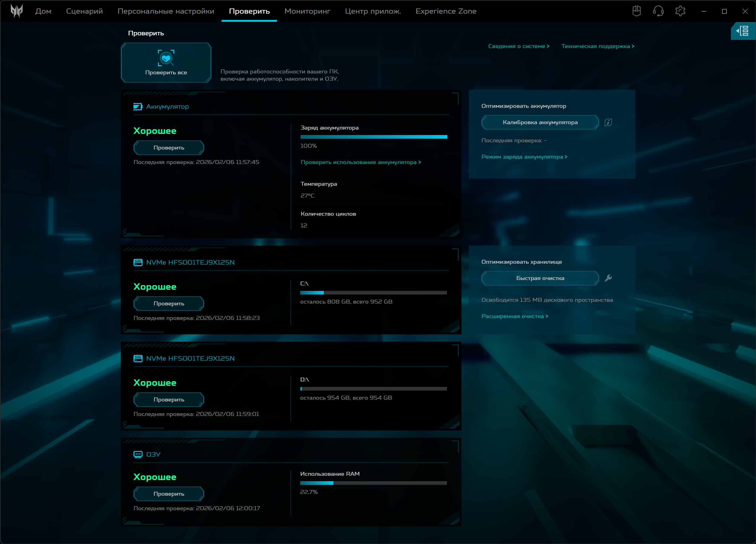The height and width of the screenshot is (544, 756).
Task: Click the Predator logo icon
Action: tap(17, 11)
